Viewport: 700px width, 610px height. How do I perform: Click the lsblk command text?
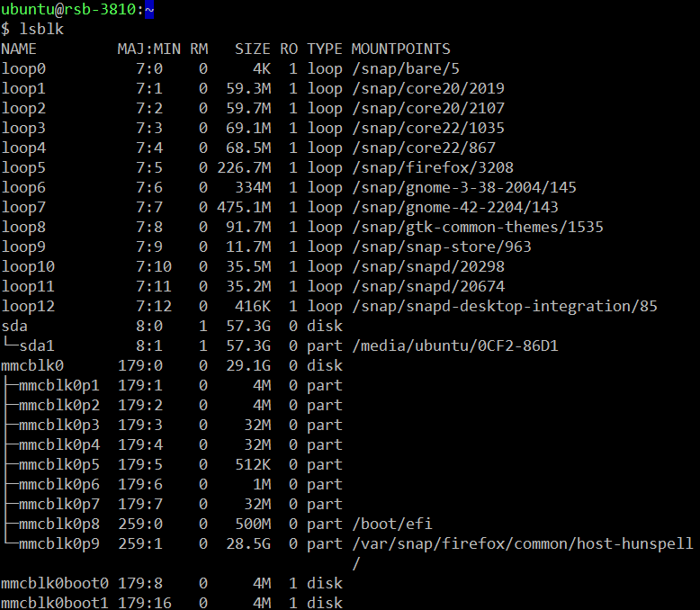pos(41,29)
